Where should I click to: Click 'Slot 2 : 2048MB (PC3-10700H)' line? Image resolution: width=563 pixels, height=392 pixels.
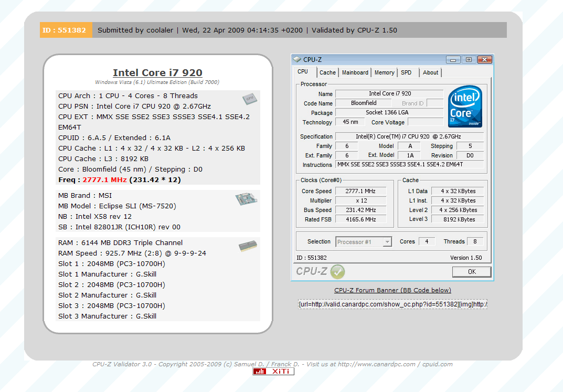[112, 284]
